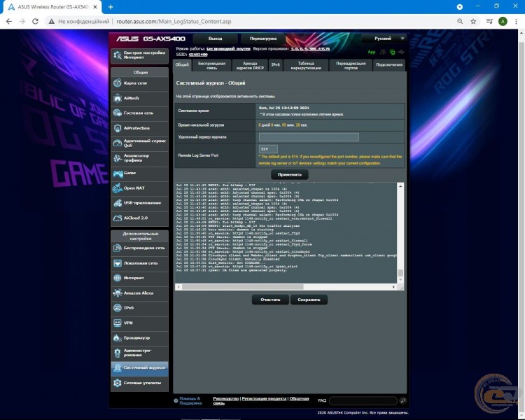Open Guest Network (Гостевая сеть) icon

117,113
